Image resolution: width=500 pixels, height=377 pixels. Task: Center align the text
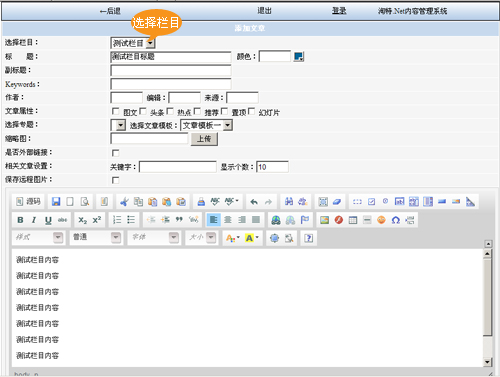tap(228, 220)
